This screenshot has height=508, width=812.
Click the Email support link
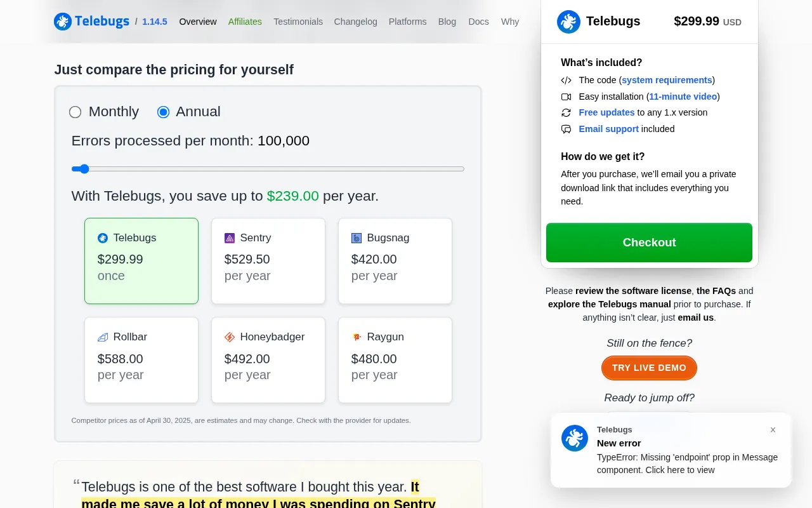[x=609, y=129]
